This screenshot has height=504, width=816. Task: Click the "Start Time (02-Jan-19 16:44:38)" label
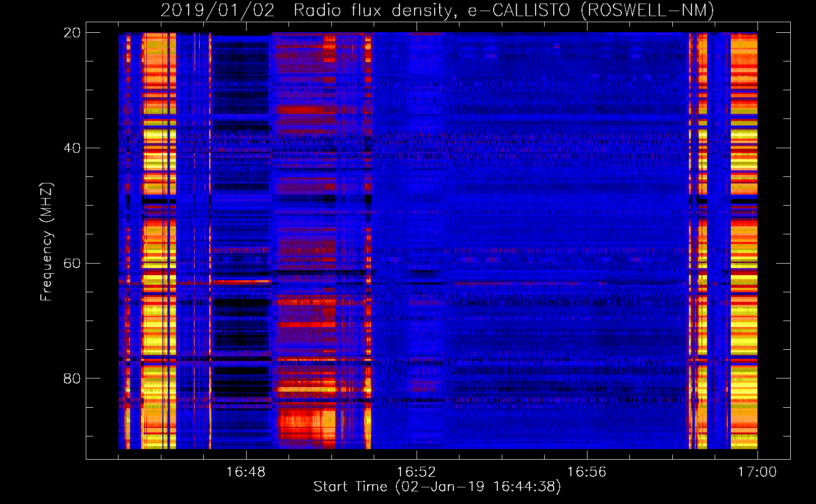437,487
